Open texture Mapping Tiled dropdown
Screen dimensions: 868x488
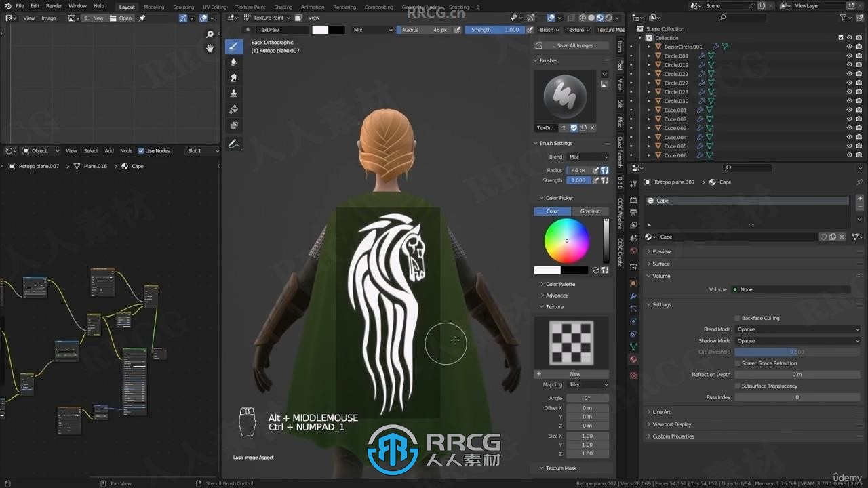(587, 384)
